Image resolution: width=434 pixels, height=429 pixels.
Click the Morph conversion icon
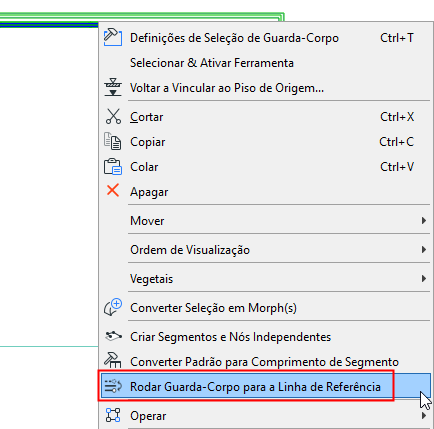pos(113,307)
